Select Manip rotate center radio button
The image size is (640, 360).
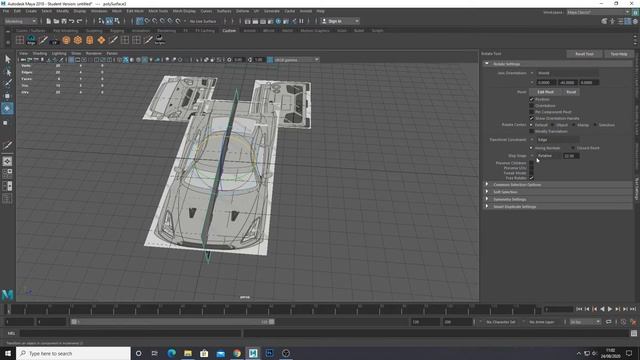point(574,125)
